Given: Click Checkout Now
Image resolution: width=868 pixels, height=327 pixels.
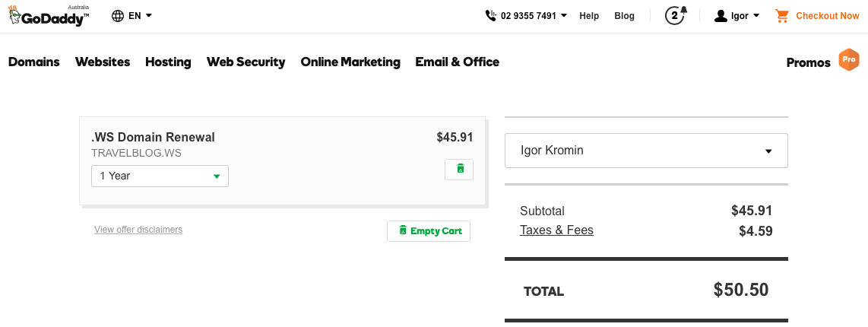Looking at the screenshot, I should (828, 15).
